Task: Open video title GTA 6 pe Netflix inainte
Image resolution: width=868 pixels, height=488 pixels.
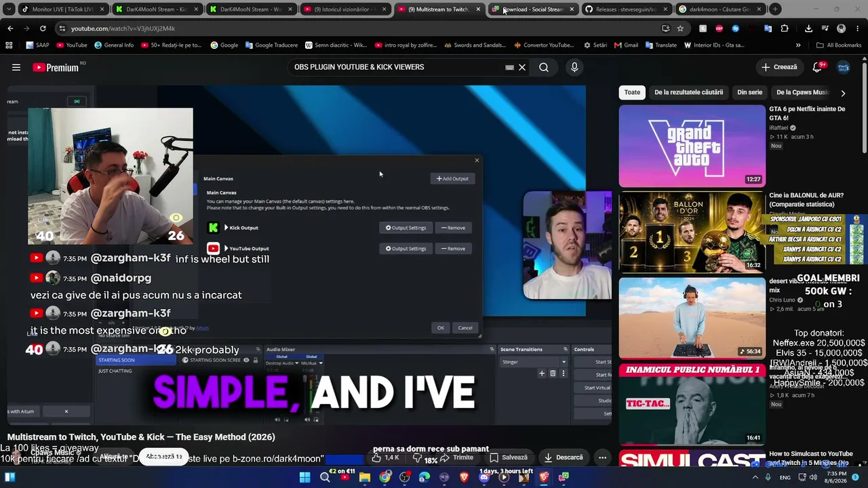Action: (807, 113)
